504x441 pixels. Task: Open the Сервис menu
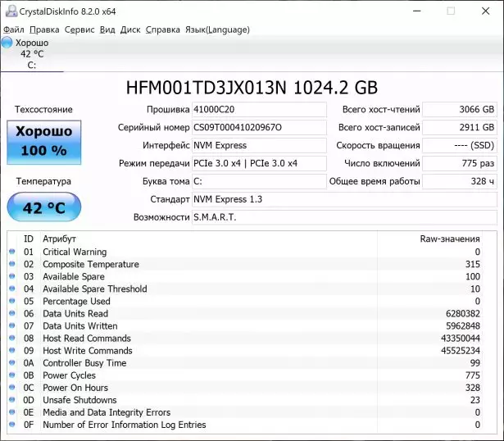coord(79,30)
